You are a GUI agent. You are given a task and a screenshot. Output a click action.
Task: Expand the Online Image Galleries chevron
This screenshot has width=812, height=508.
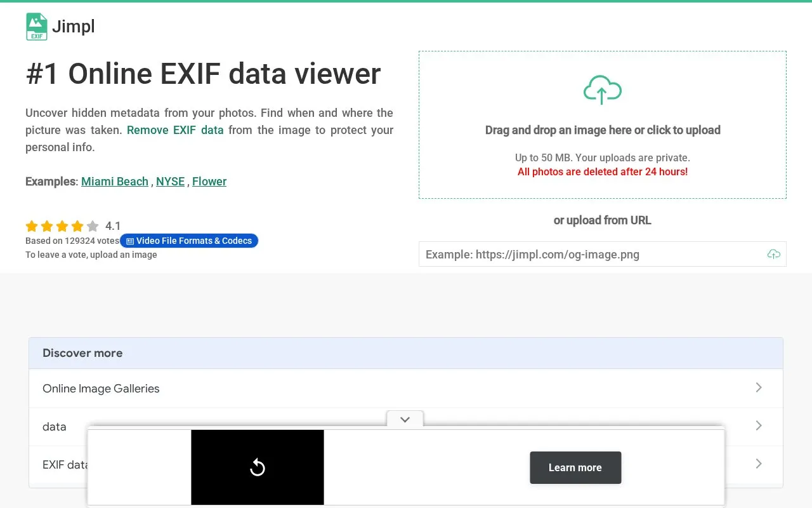(x=759, y=387)
